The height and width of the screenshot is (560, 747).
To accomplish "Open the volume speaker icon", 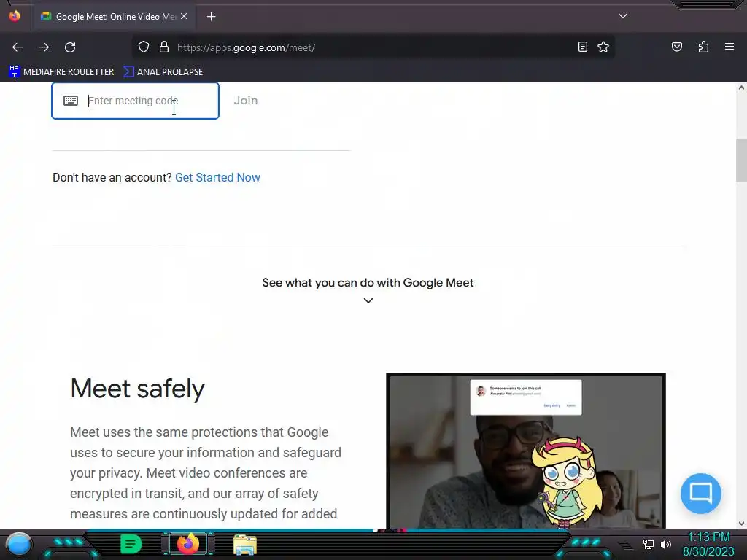I will (665, 544).
